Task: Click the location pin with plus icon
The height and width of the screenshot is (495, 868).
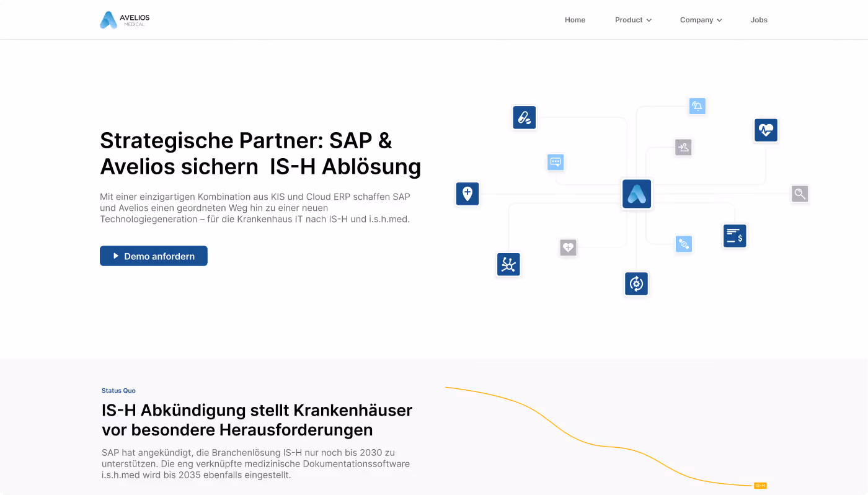Action: point(467,194)
